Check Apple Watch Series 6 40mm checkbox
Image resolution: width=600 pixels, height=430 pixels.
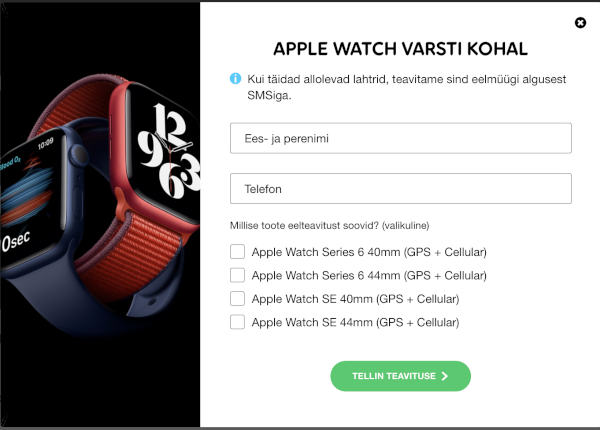(x=237, y=252)
